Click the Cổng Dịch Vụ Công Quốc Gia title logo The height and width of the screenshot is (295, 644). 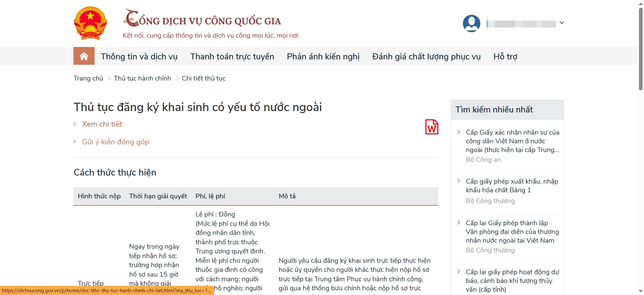coord(202,18)
